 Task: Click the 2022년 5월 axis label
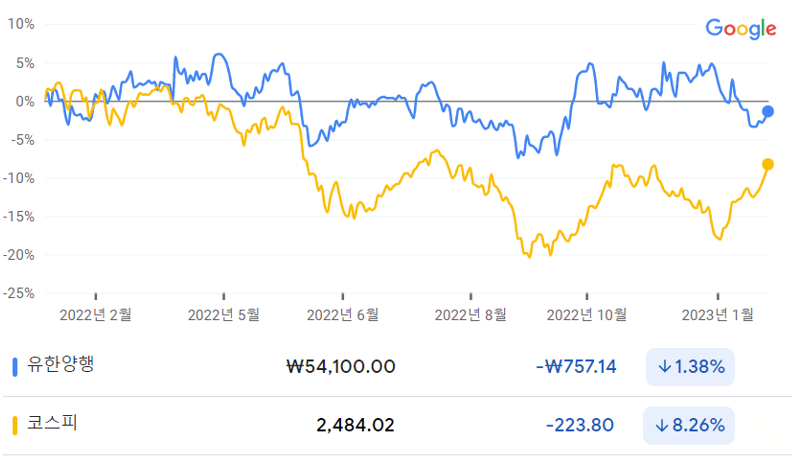pos(223,314)
